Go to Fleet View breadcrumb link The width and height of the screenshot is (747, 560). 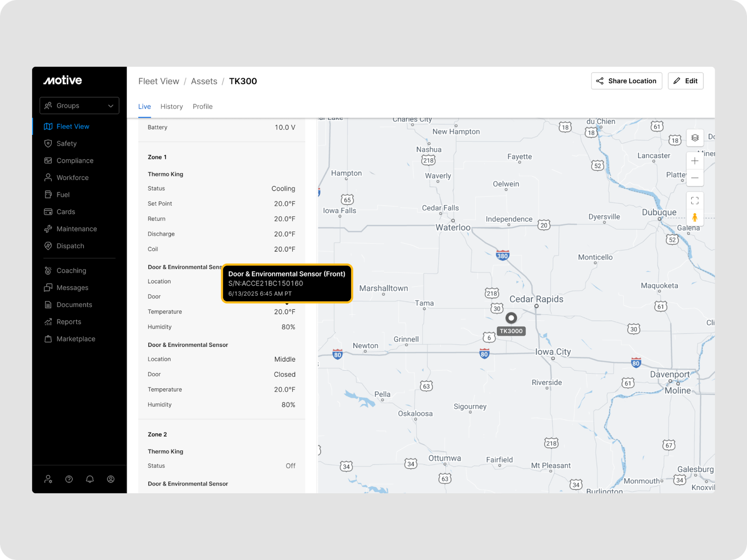pos(159,81)
